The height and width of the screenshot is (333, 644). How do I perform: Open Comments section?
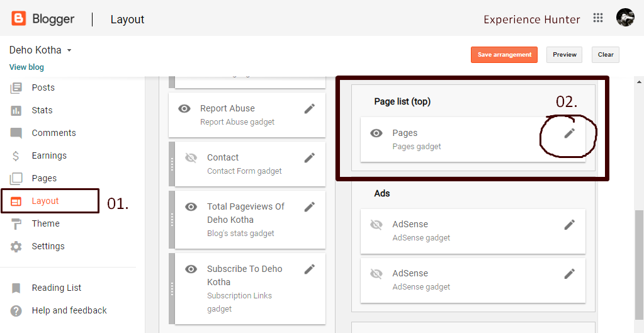(54, 133)
